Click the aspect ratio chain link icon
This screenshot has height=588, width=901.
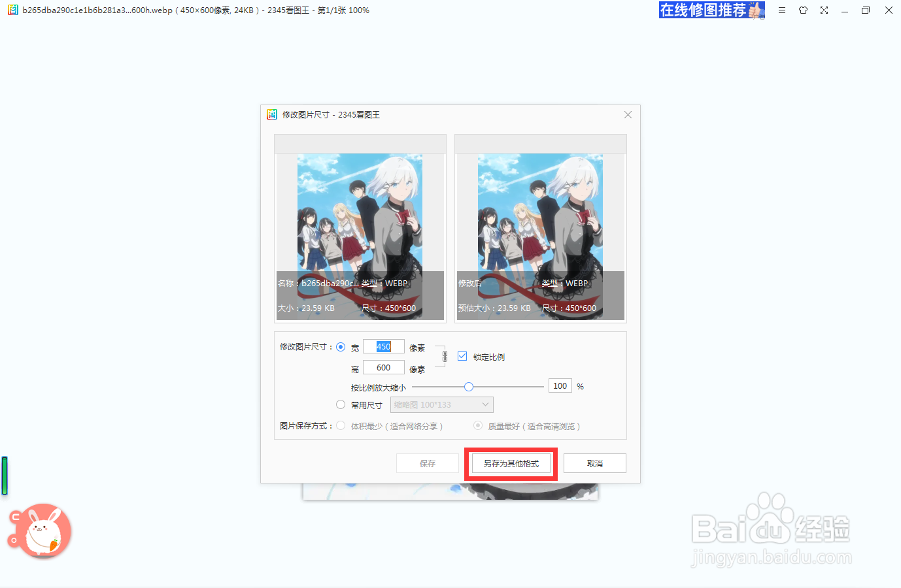445,357
